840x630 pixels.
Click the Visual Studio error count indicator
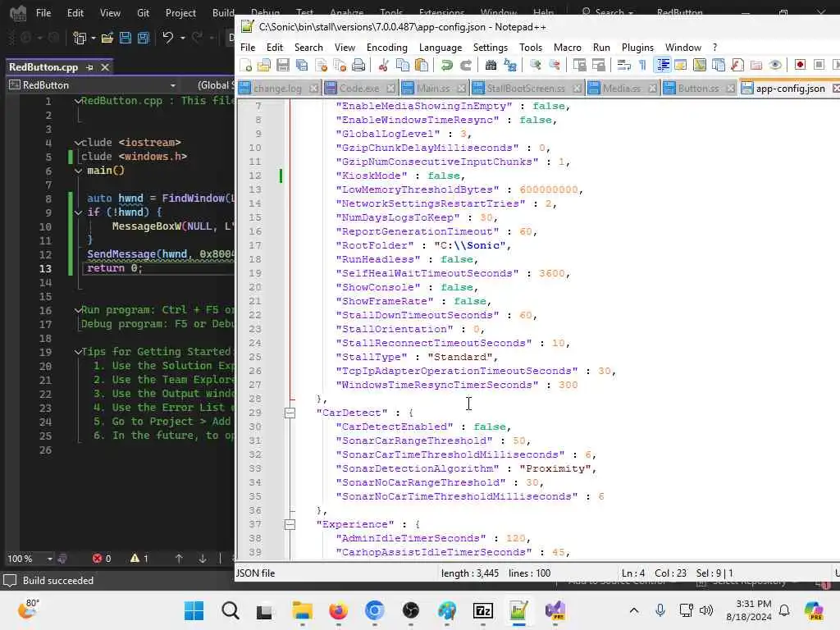102,559
